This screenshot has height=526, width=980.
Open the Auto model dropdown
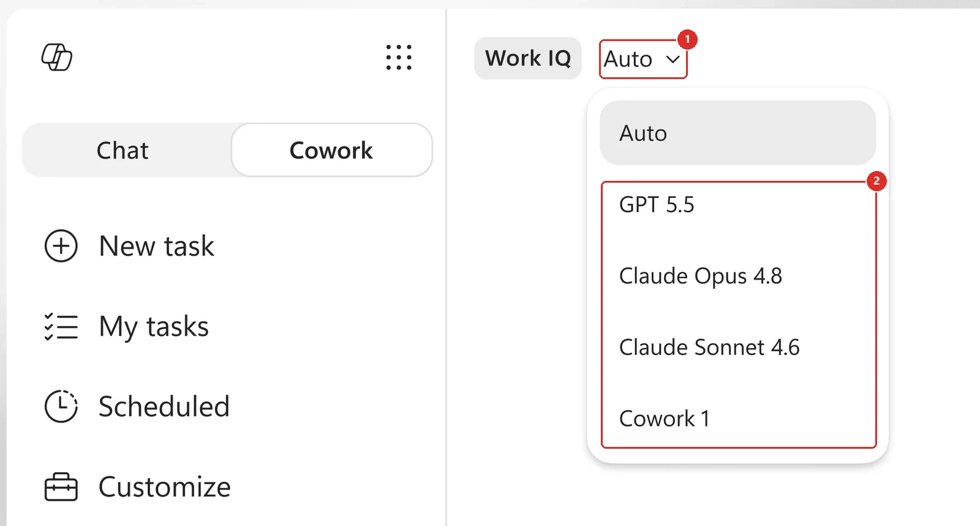(x=643, y=59)
